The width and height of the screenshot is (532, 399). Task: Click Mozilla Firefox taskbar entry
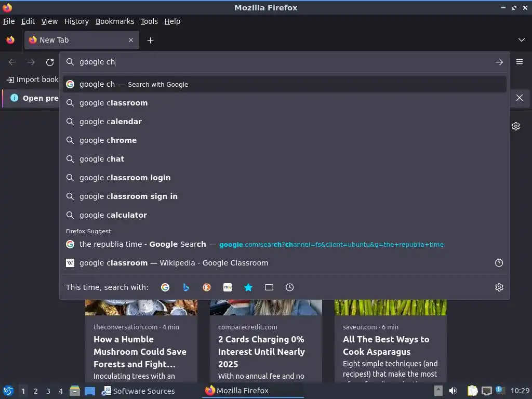[x=253, y=391]
